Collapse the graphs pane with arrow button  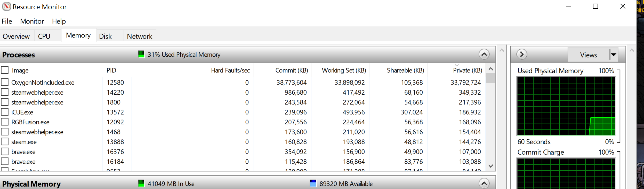pyautogui.click(x=522, y=54)
